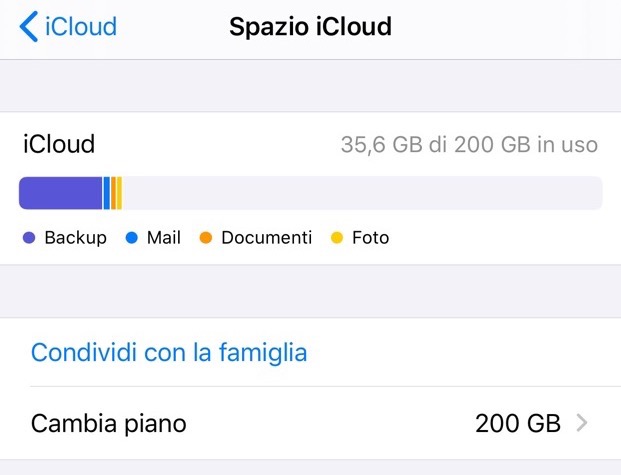Go back via the iCloud label
The width and height of the screenshot is (621, 475).
[x=81, y=26]
